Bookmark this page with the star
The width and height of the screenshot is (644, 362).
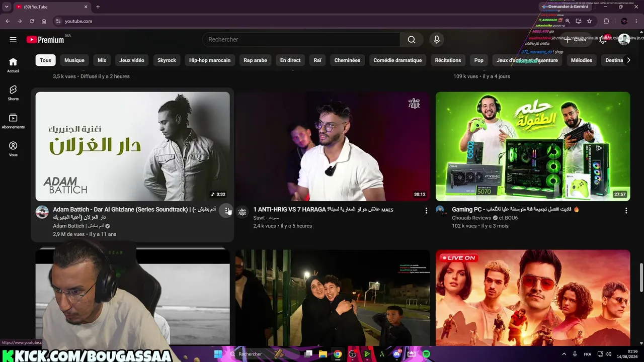click(589, 21)
